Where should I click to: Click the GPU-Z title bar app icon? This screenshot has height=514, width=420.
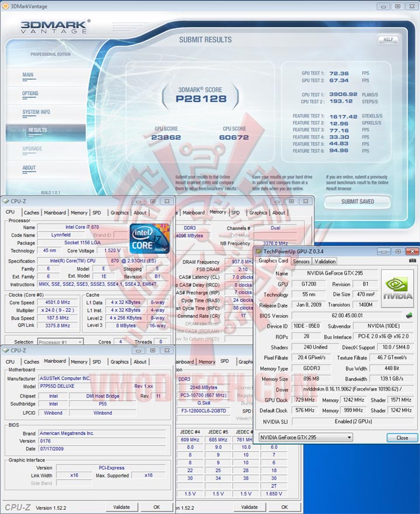pyautogui.click(x=258, y=251)
